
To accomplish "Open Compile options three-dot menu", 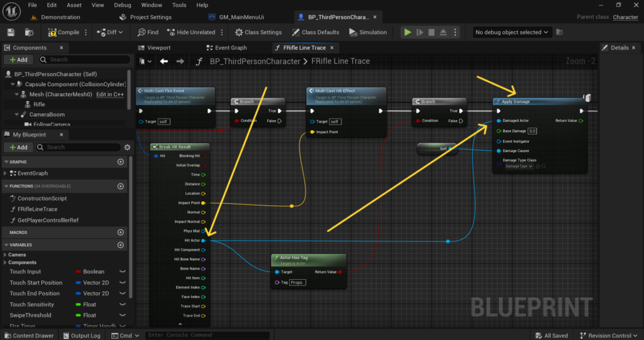I will (x=86, y=32).
